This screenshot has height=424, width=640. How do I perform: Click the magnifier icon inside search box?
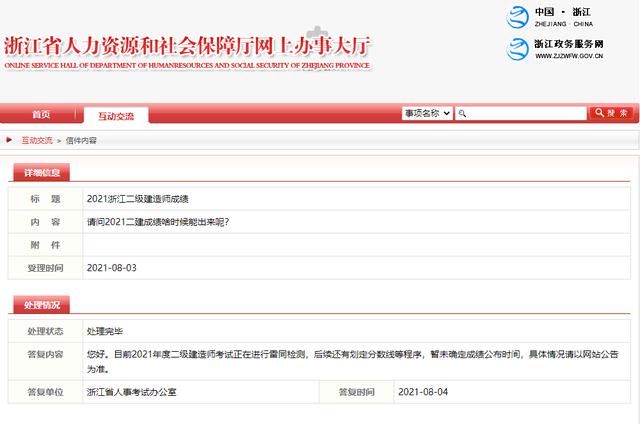click(x=462, y=113)
